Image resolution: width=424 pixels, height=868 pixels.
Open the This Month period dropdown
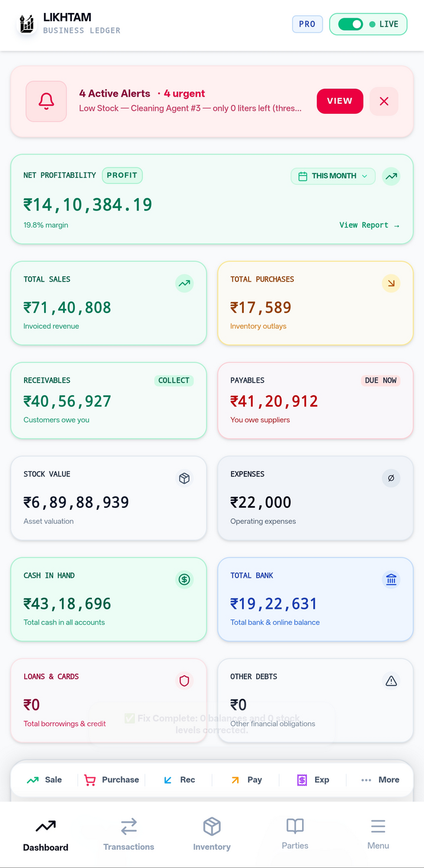[x=333, y=176]
